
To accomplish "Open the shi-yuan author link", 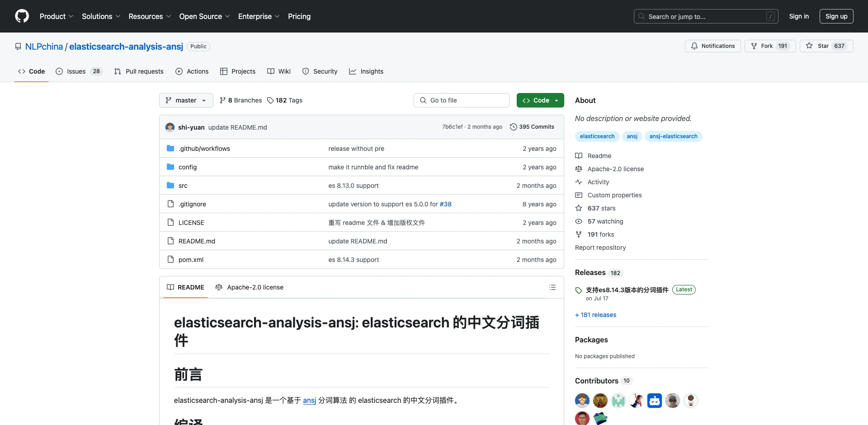I will (191, 127).
